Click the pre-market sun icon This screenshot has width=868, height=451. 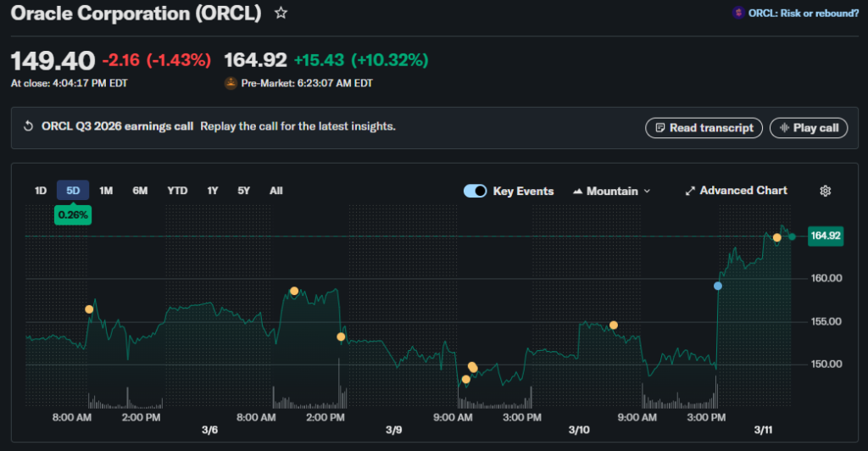click(x=231, y=83)
